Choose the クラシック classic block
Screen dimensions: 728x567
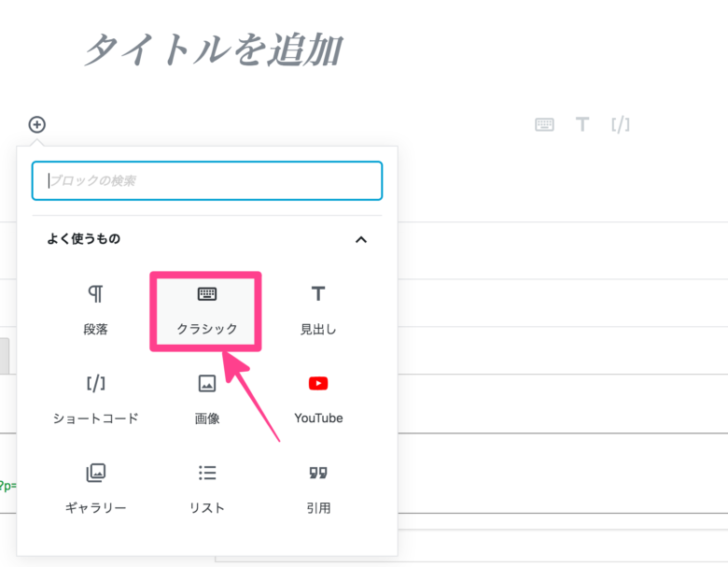206,311
